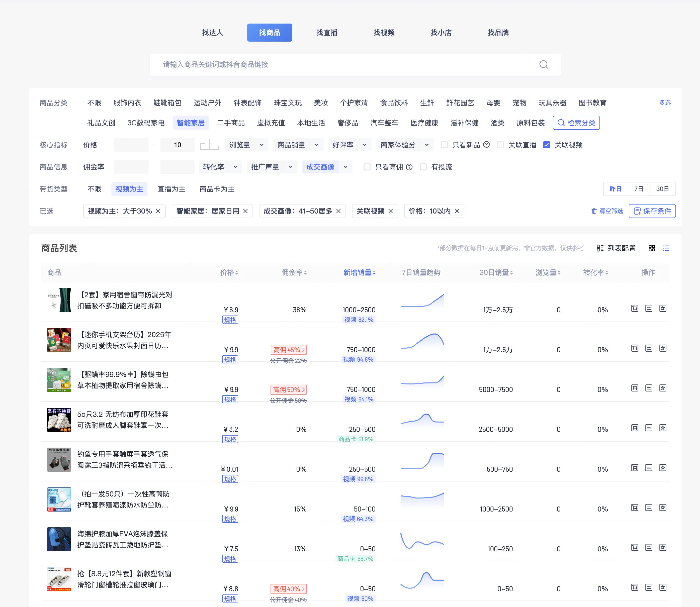Expand the 浏览量 dropdown filter
Image resolution: width=700 pixels, height=607 pixels.
(246, 145)
